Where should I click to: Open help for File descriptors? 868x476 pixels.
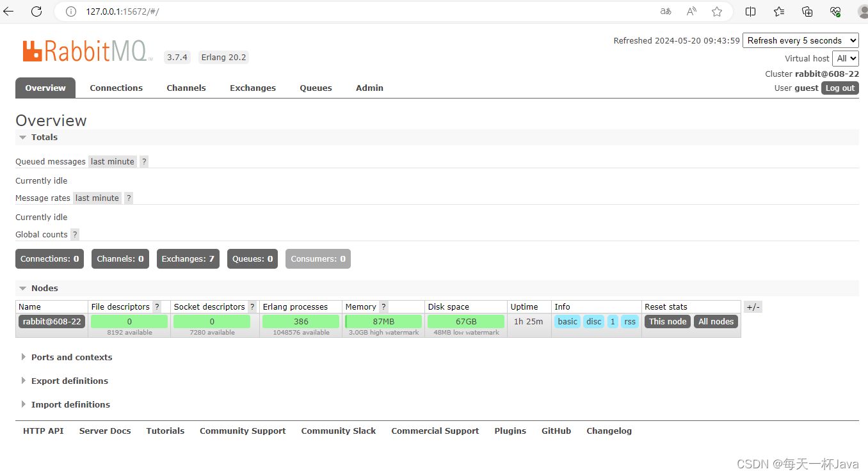157,306
